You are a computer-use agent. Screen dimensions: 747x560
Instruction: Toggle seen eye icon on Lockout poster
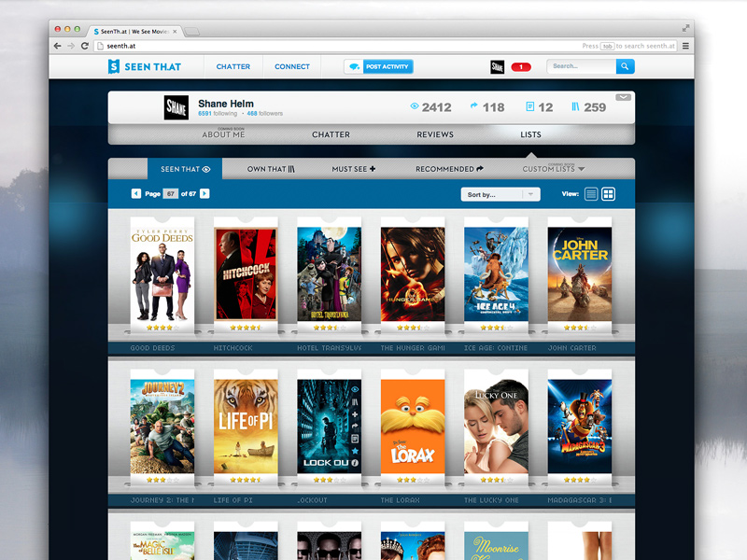click(355, 389)
